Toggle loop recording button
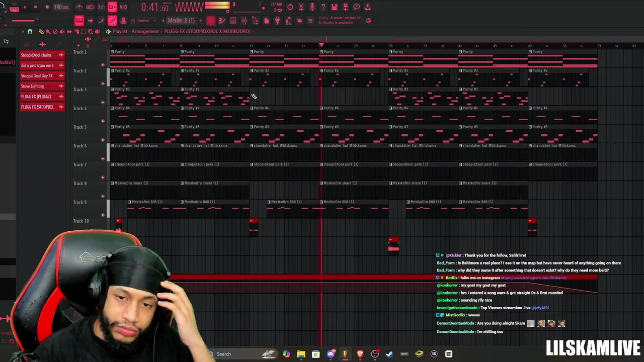This screenshot has width=644, height=362. tap(123, 7)
